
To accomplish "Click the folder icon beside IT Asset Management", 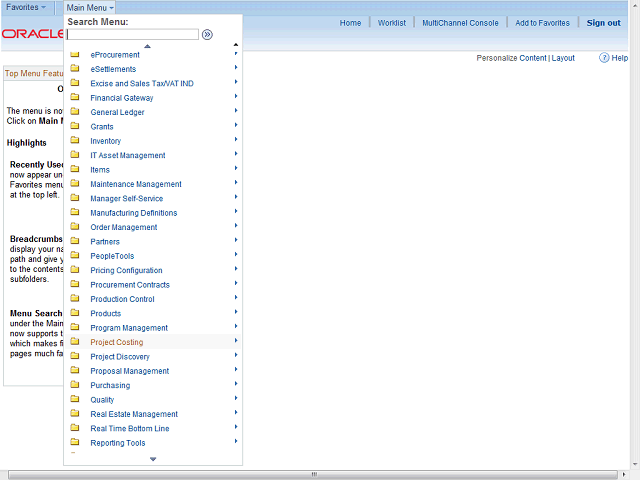I will (x=75, y=155).
